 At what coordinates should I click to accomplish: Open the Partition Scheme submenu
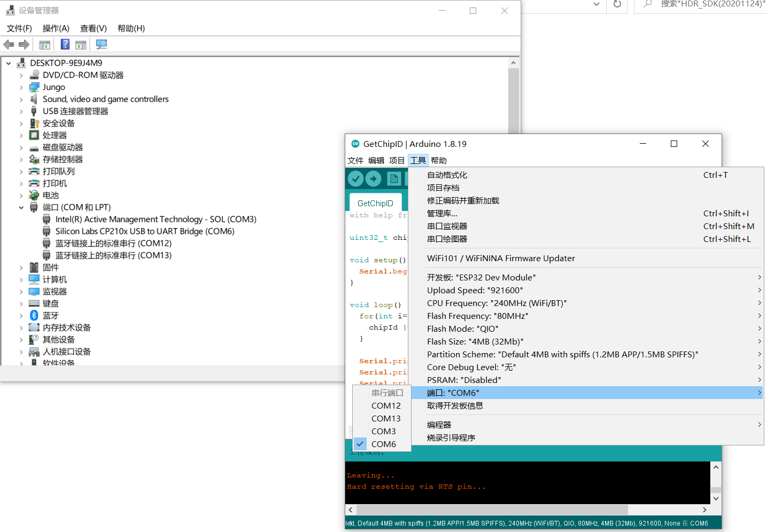pyautogui.click(x=587, y=354)
